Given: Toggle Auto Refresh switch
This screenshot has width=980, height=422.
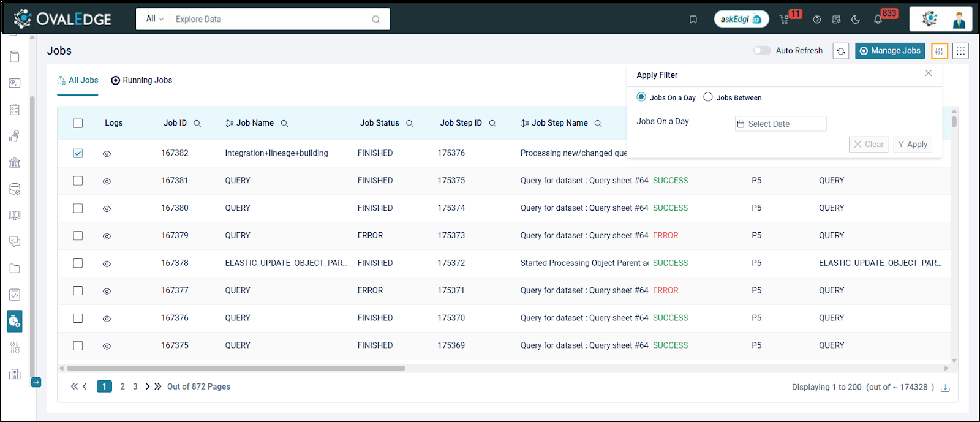Looking at the screenshot, I should coord(762,51).
